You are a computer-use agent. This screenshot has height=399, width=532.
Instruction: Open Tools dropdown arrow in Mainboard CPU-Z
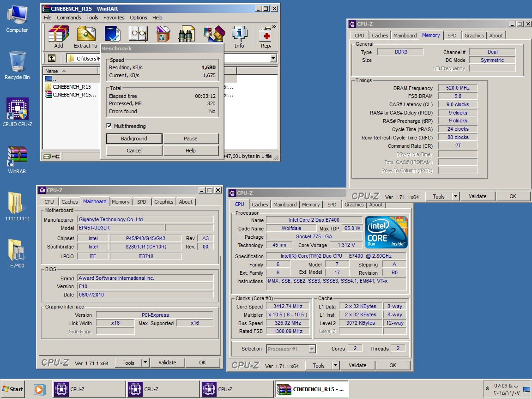click(x=145, y=363)
